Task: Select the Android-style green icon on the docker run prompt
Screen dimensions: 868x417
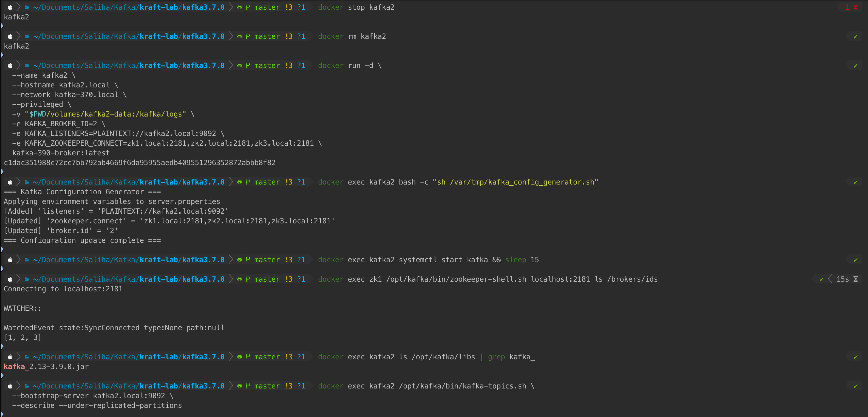Action: click(239, 65)
